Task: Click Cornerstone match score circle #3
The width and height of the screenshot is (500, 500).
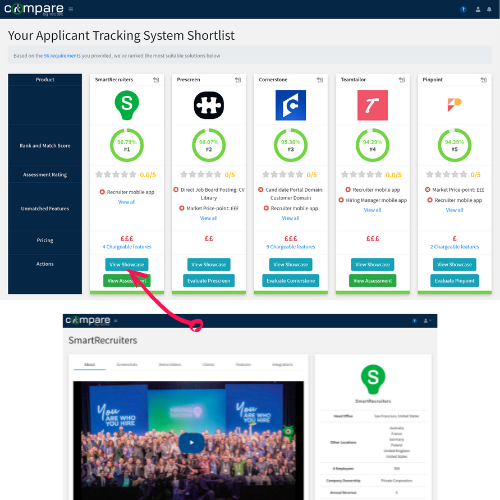Action: 291,145
